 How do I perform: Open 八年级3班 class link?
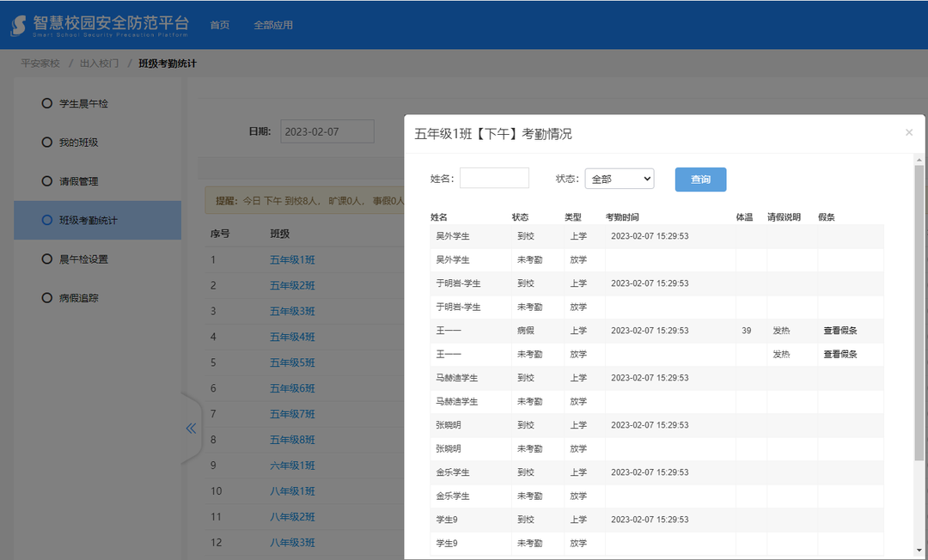pos(292,543)
